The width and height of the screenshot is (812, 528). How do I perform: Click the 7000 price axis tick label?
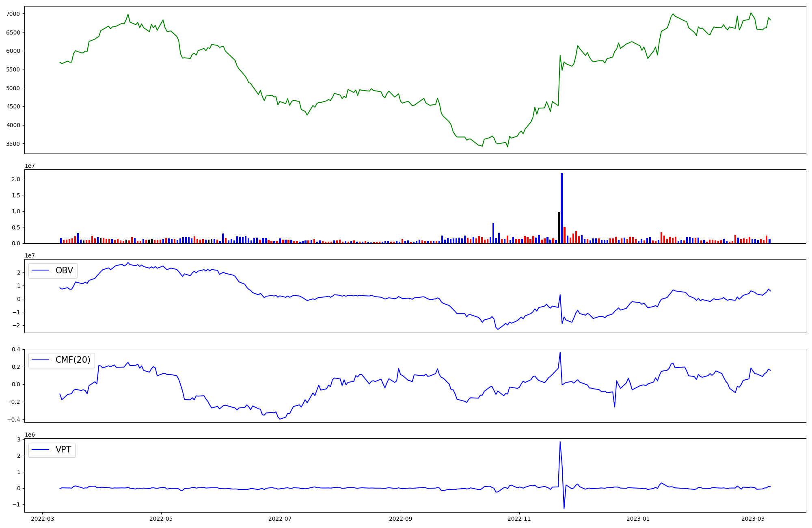pos(13,14)
